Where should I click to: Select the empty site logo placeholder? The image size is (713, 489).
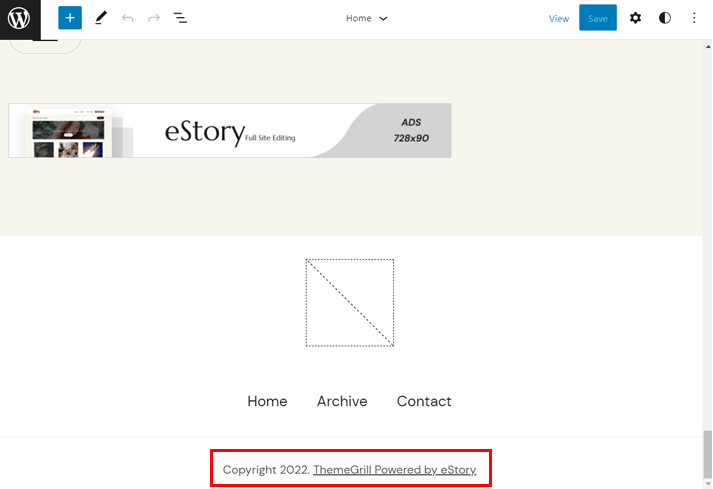[350, 303]
